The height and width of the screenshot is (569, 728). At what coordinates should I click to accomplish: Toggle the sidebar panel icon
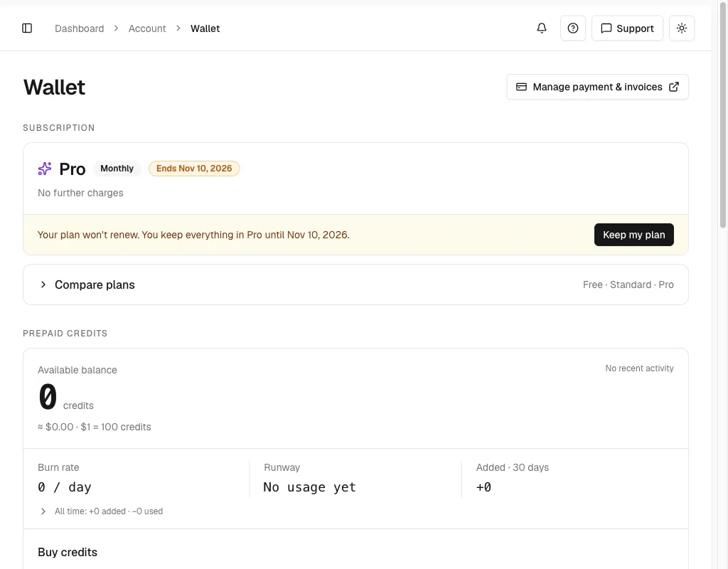coord(27,28)
